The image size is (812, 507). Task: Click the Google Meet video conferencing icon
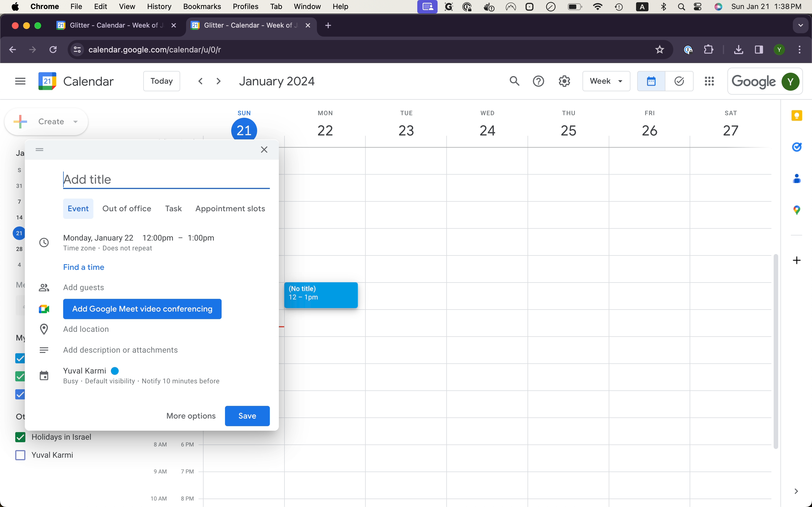pyautogui.click(x=45, y=308)
